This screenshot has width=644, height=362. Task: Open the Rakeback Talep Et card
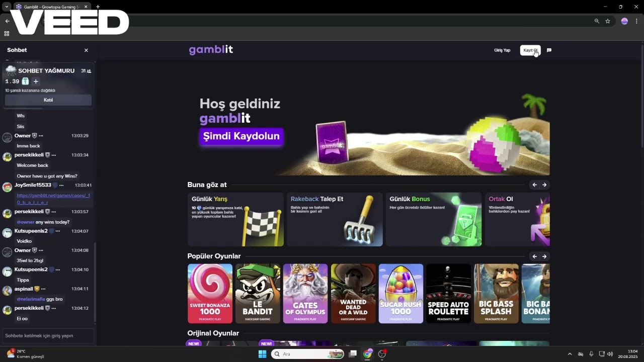[x=335, y=219]
